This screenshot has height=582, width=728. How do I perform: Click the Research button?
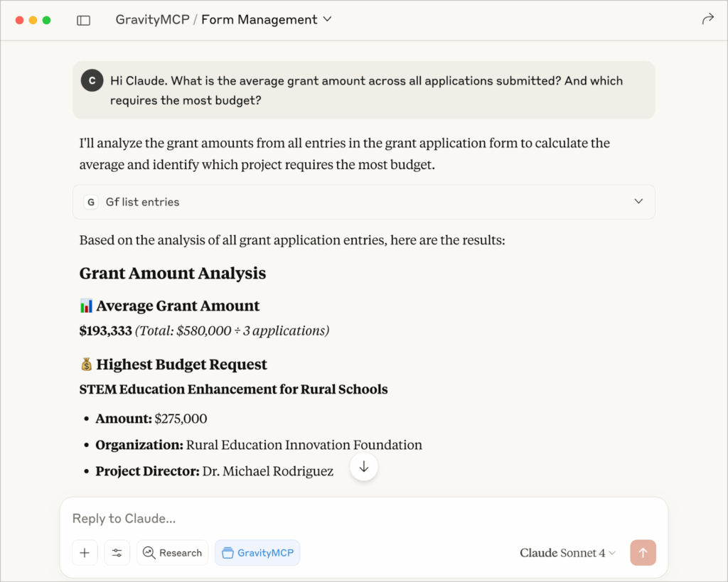point(172,552)
